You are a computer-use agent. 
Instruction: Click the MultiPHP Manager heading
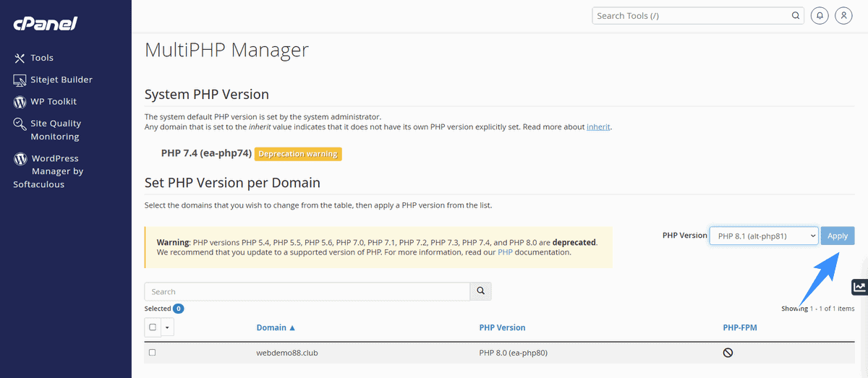[x=226, y=50]
